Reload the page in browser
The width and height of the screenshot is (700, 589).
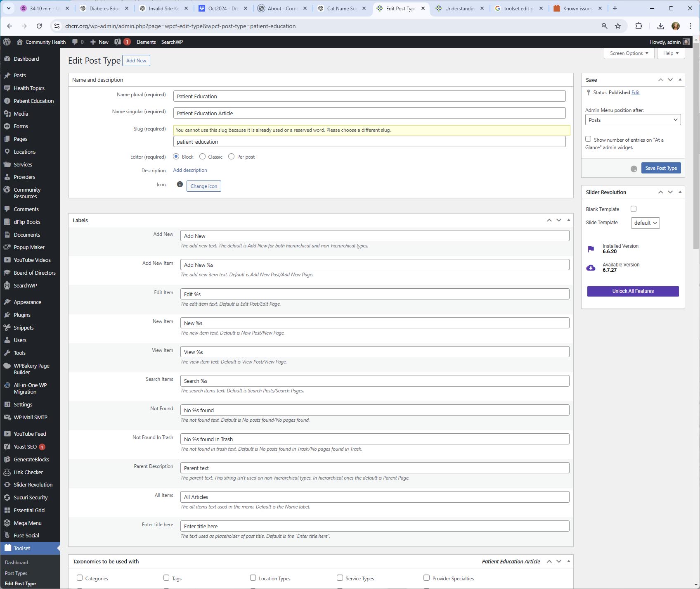39,26
